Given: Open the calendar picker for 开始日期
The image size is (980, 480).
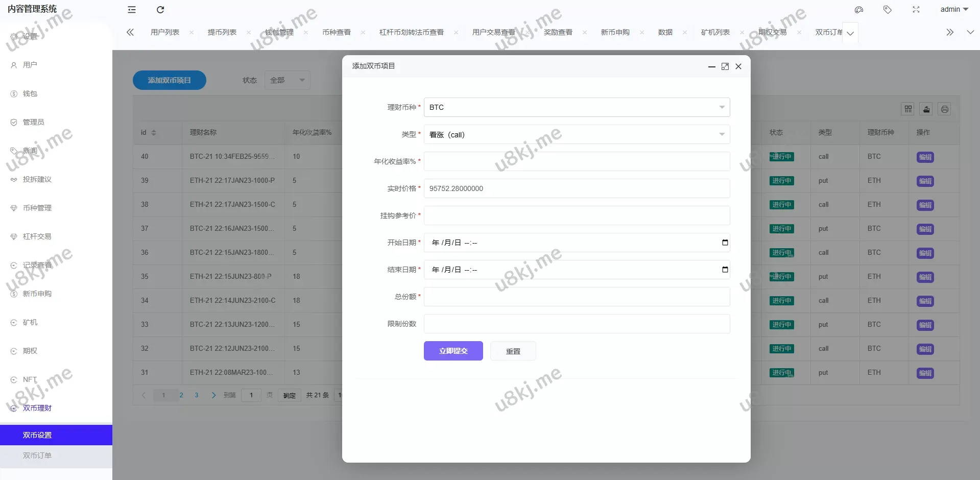Looking at the screenshot, I should (x=725, y=243).
